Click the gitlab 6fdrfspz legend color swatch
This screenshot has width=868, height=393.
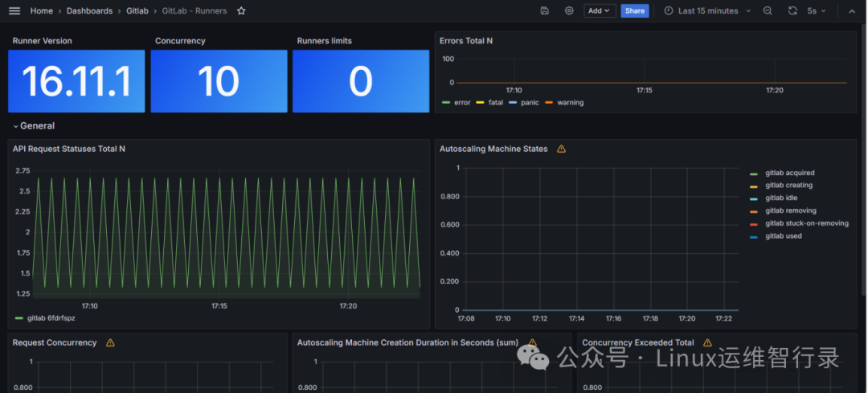(x=19, y=318)
